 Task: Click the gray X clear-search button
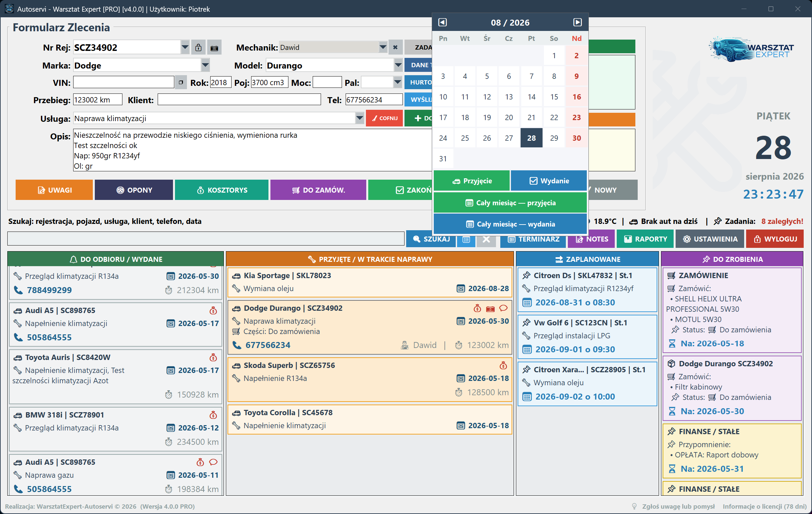[486, 239]
